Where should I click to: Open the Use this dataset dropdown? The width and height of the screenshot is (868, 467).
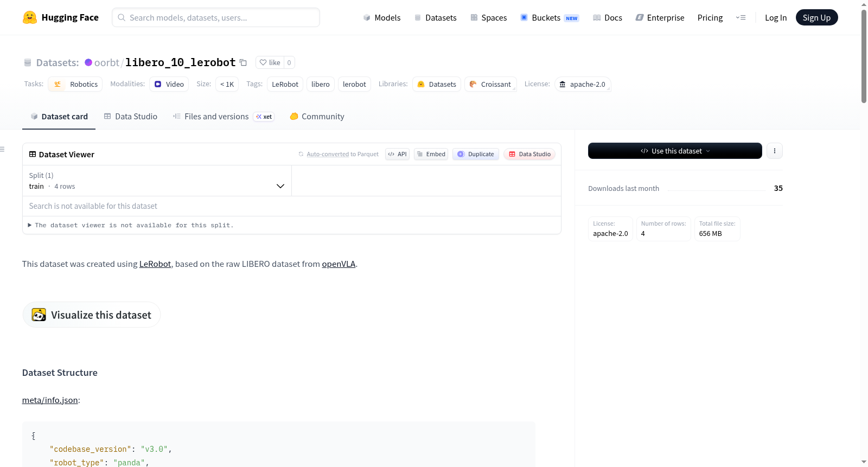click(675, 151)
